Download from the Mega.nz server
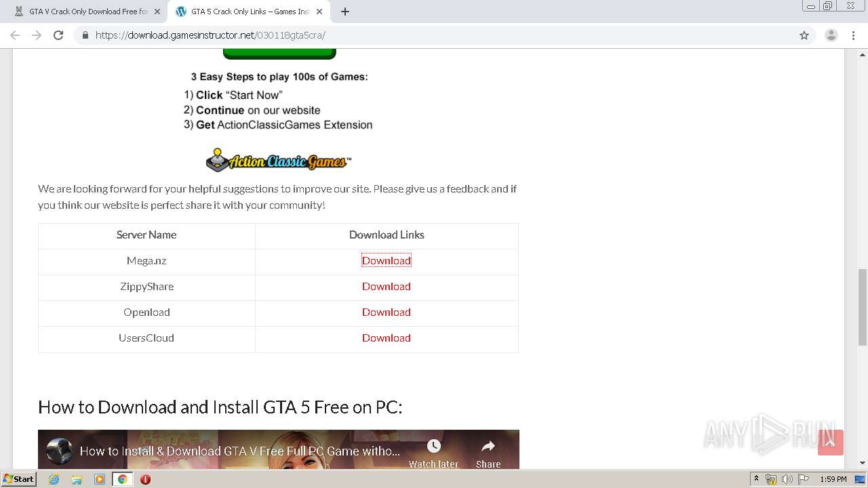 point(387,260)
